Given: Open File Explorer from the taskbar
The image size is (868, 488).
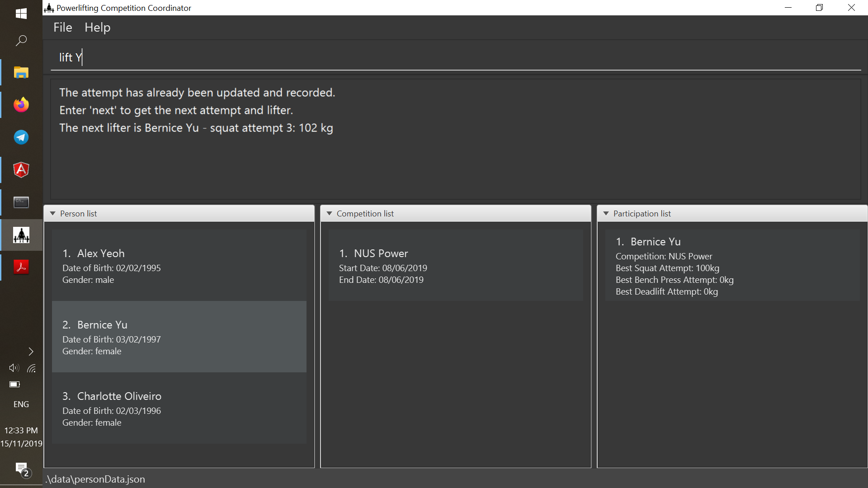Looking at the screenshot, I should (x=21, y=72).
